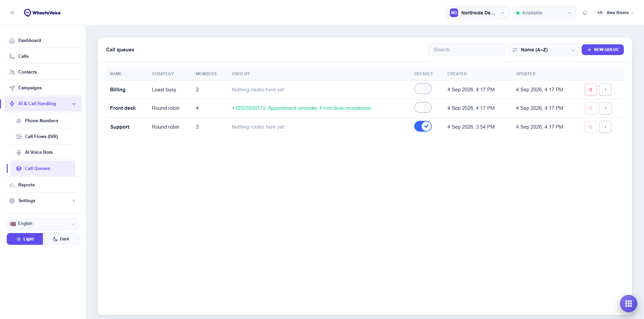This screenshot has width=644, height=319.
Task: Click the Billing queue name
Action: coord(118,90)
